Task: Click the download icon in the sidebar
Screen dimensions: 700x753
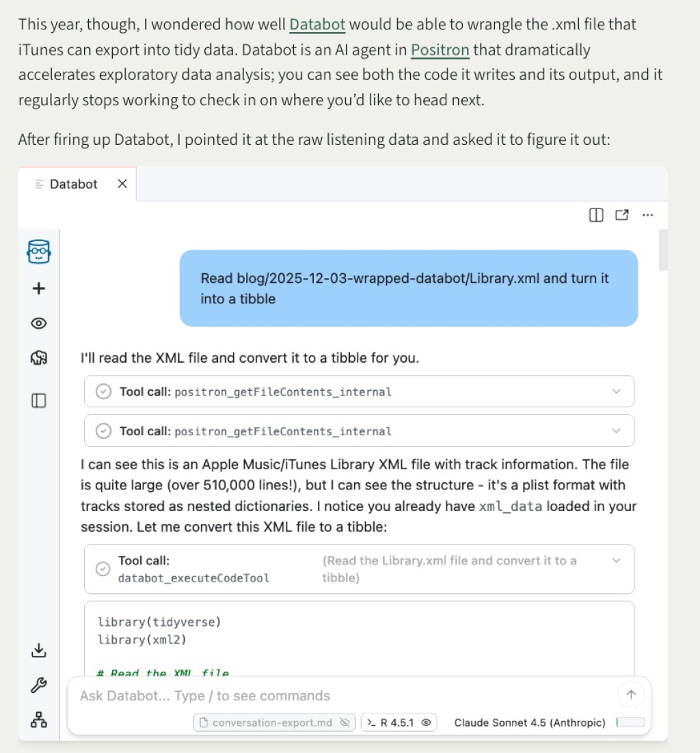Action: click(39, 651)
